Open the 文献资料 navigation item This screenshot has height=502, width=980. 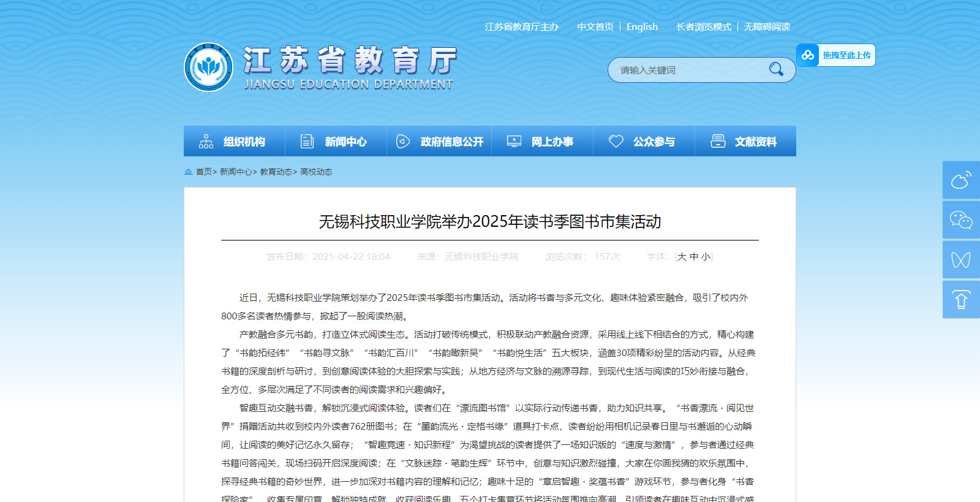(x=745, y=142)
